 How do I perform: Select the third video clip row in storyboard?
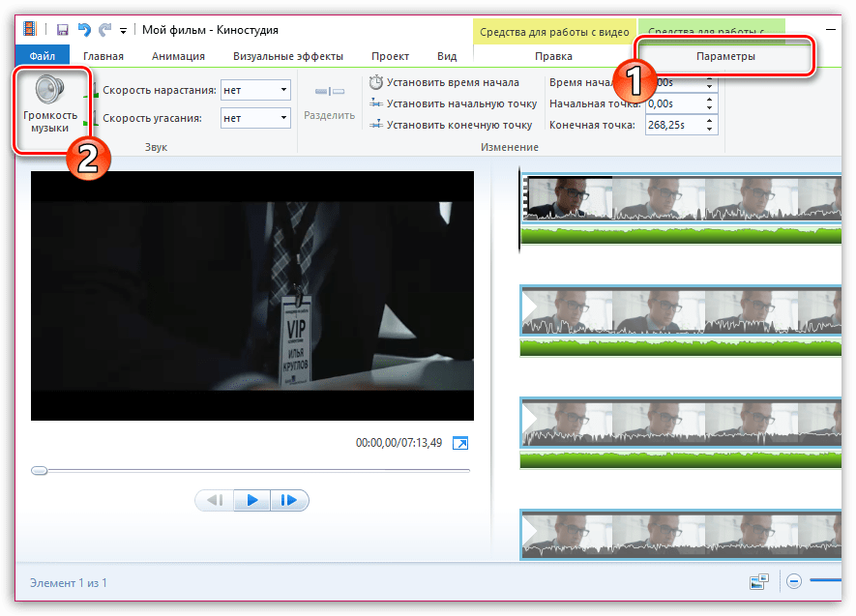pyautogui.click(x=681, y=423)
